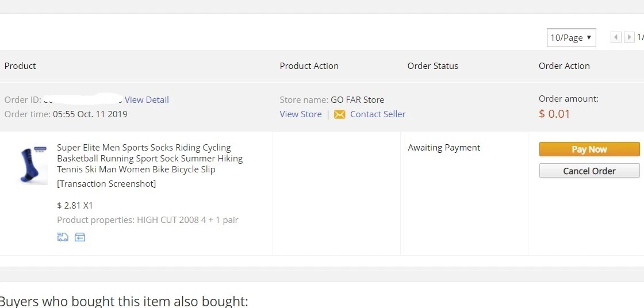Click the Transaction Screenshot link
The image size is (644, 308).
click(x=106, y=183)
